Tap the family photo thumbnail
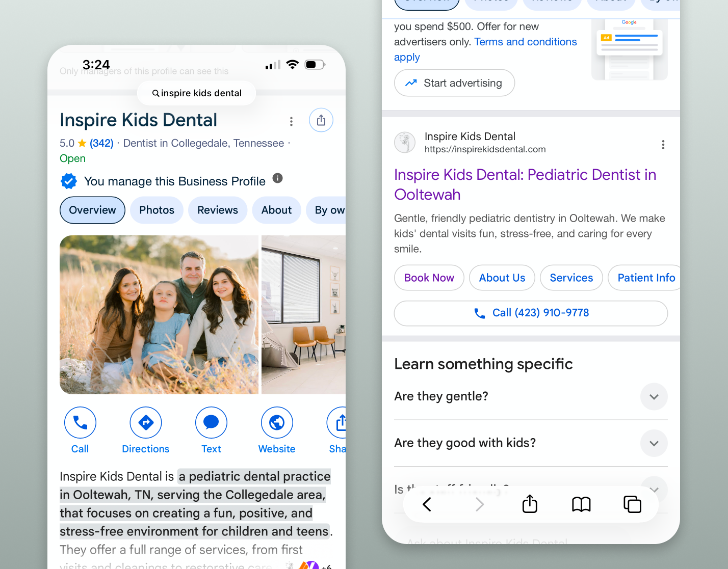 pyautogui.click(x=159, y=315)
